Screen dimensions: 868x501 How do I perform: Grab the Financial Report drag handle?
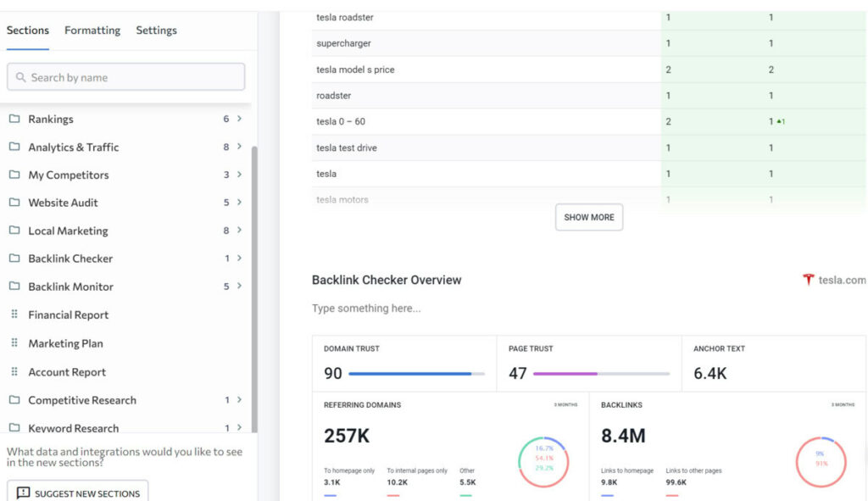click(14, 315)
